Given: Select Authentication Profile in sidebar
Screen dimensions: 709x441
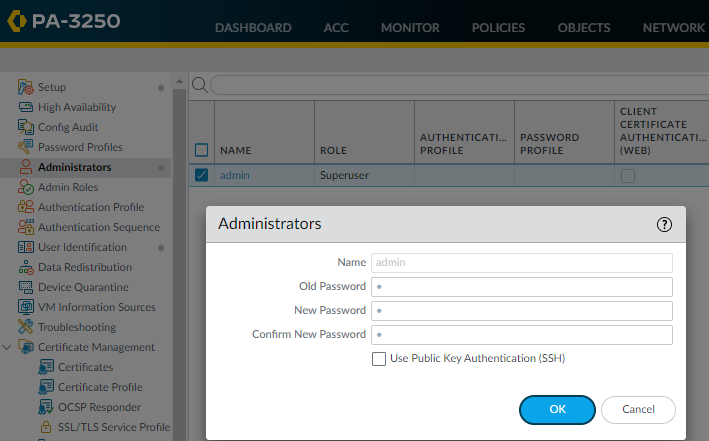Looking at the screenshot, I should coord(90,207).
